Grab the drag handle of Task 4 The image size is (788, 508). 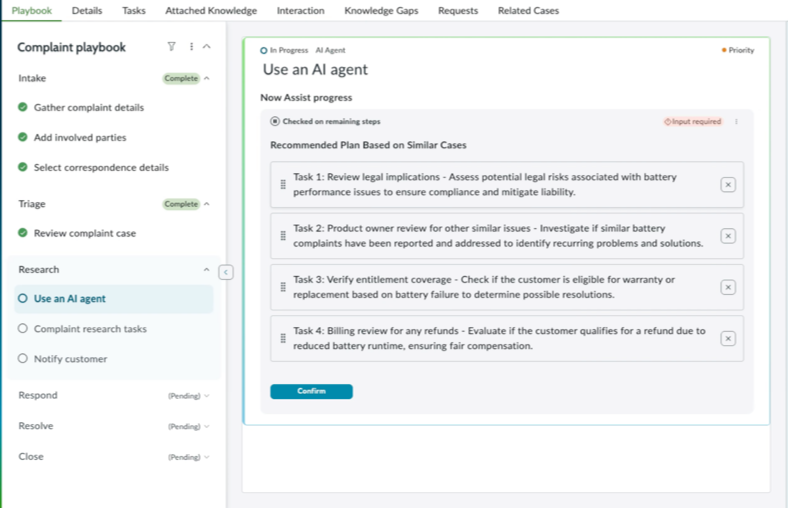[x=283, y=339]
